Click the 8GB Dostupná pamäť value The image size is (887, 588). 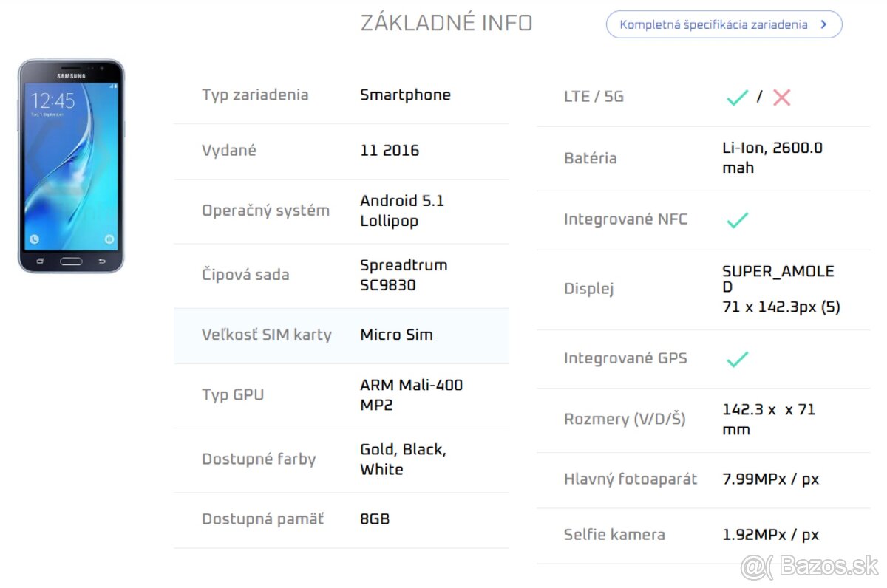[375, 519]
